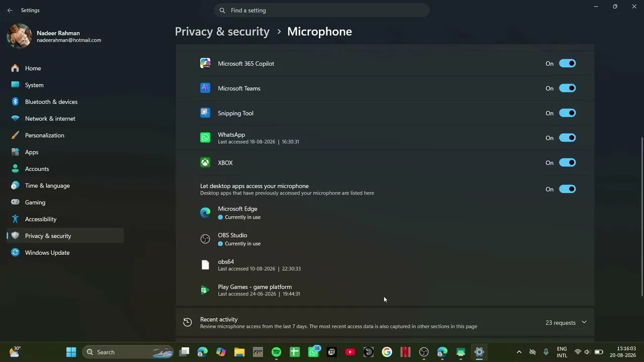The width and height of the screenshot is (644, 362).
Task: Disable Snipping Tool microphone access toggle
Action: [567, 113]
